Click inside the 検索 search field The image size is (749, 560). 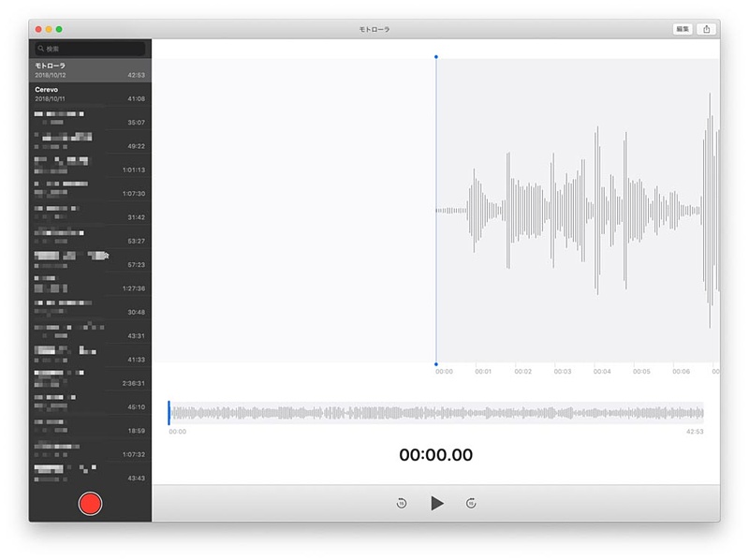click(x=89, y=47)
